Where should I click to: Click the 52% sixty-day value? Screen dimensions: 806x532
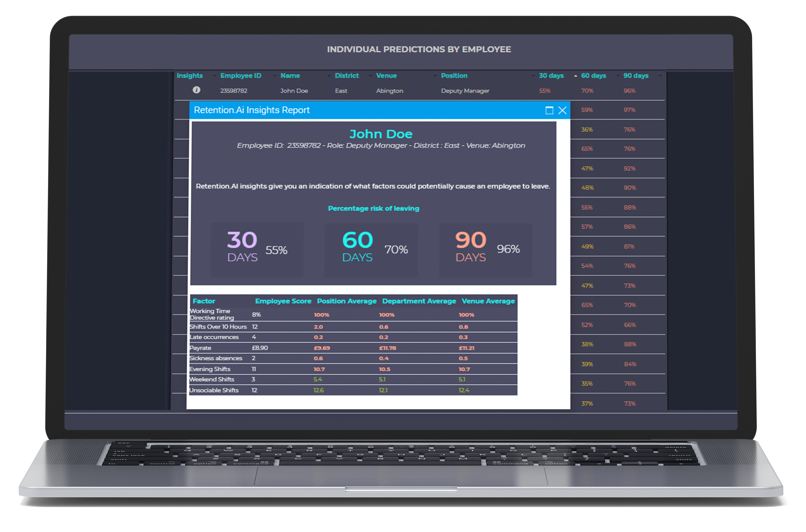click(x=587, y=325)
